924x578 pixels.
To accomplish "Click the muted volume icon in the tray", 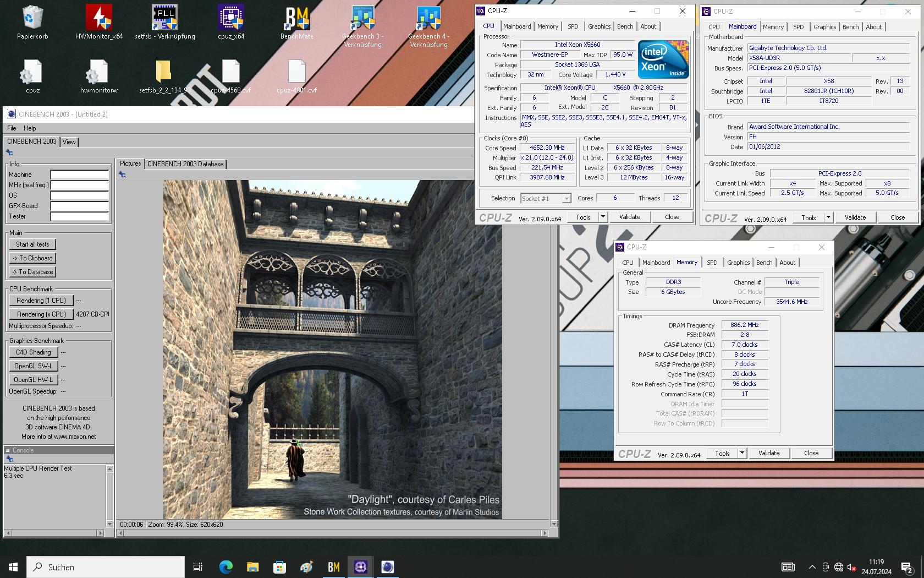I will 851,567.
